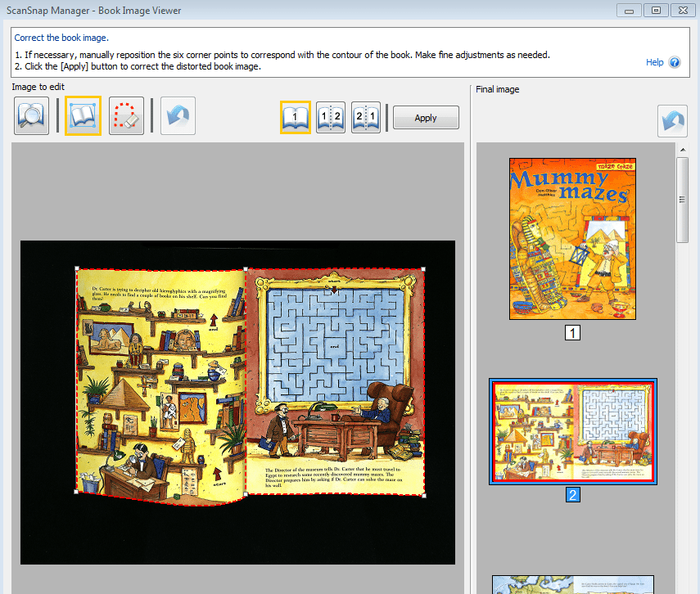Click top-right corner point of book contour
Viewport: 700px width, 594px height.
pos(423,269)
